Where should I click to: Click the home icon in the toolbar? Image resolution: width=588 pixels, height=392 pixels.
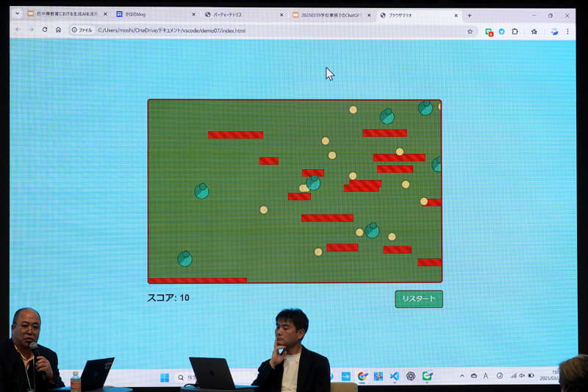click(58, 29)
